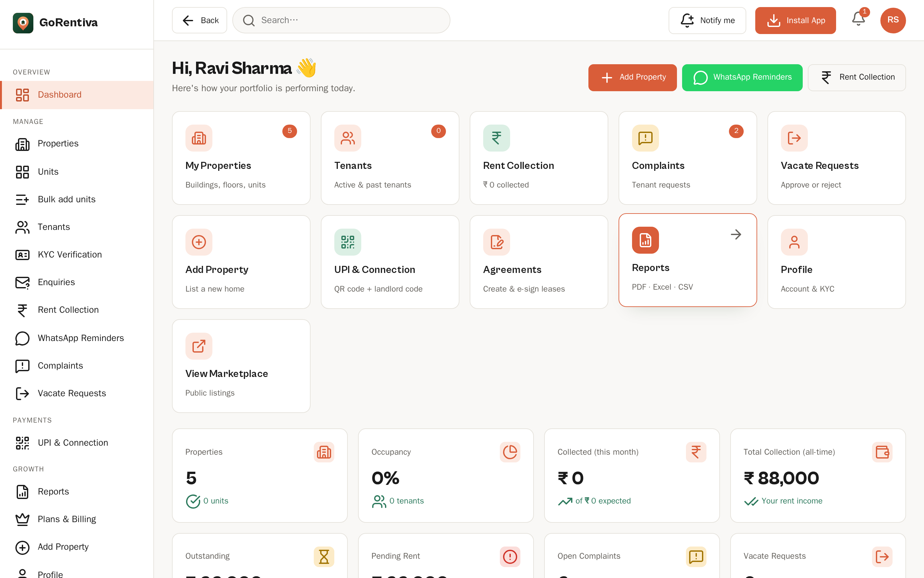Click the Profile card person icon
The height and width of the screenshot is (578, 924).
point(794,241)
